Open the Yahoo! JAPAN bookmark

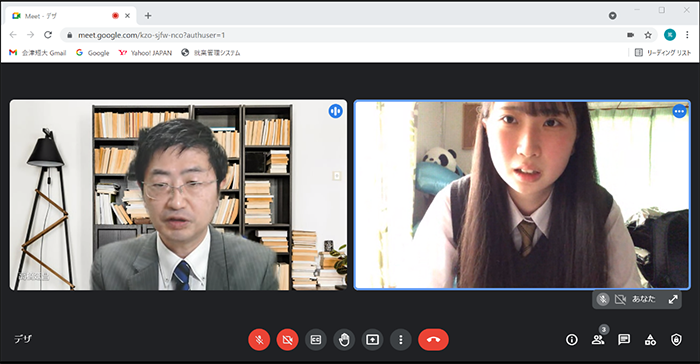(x=145, y=53)
